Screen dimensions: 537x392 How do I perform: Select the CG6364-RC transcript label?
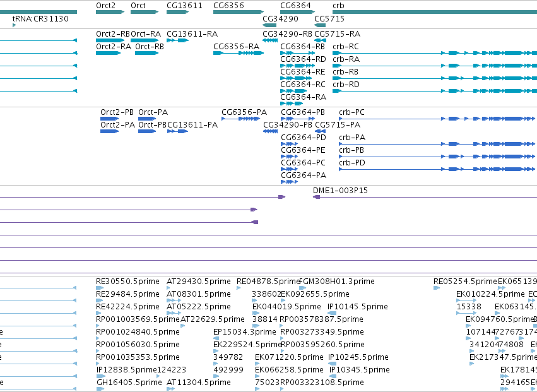tap(303, 85)
